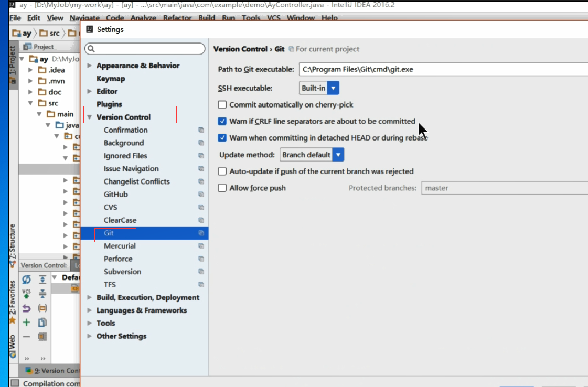Expand Build, Execution, Deployment group

(x=89, y=297)
